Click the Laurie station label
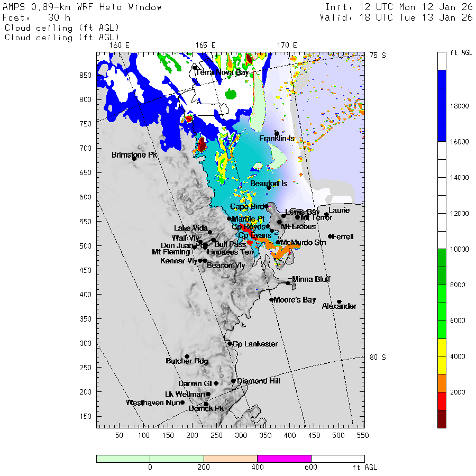The image size is (476, 476). (x=339, y=210)
